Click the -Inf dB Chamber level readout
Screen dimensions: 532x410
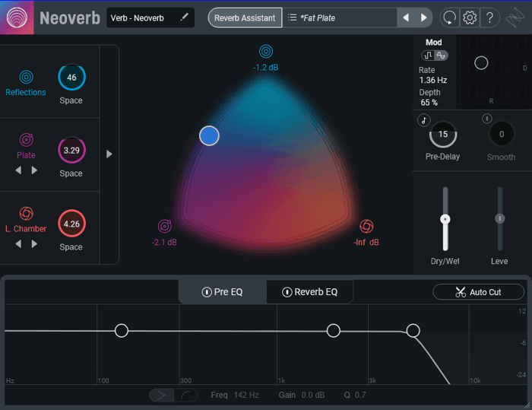coord(366,242)
